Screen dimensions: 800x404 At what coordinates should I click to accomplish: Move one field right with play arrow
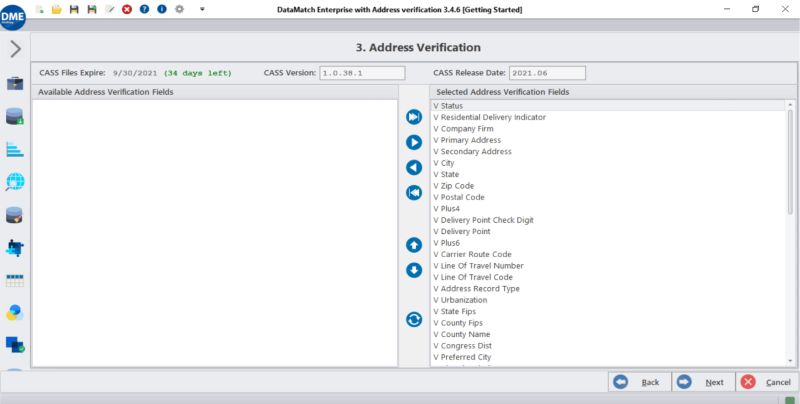414,142
